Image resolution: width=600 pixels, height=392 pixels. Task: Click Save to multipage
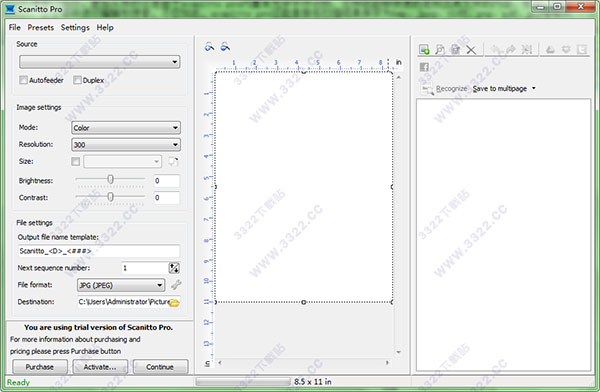point(500,88)
